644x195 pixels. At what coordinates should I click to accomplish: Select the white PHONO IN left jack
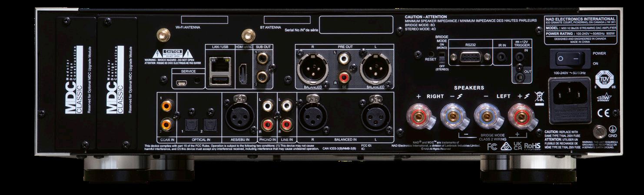pyautogui.click(x=269, y=106)
